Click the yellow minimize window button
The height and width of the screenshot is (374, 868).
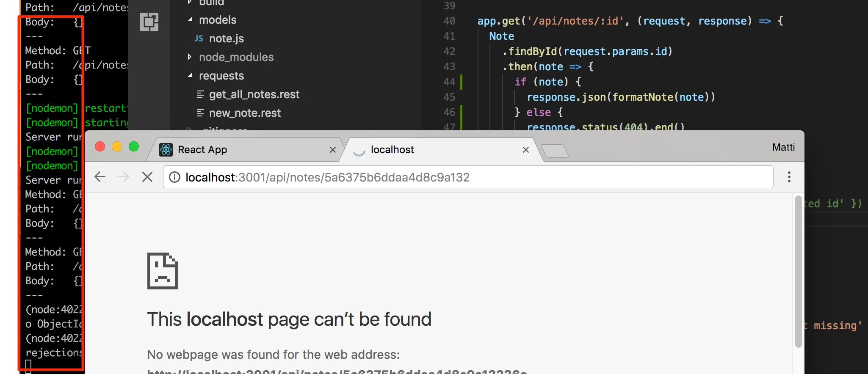(x=117, y=146)
